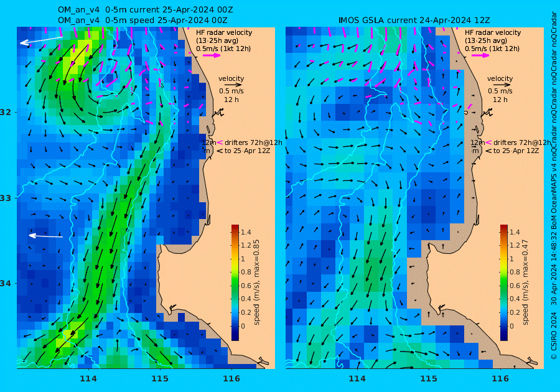
Task: Click the magenta HF radar scale arrow in right map
Action: tap(482, 55)
